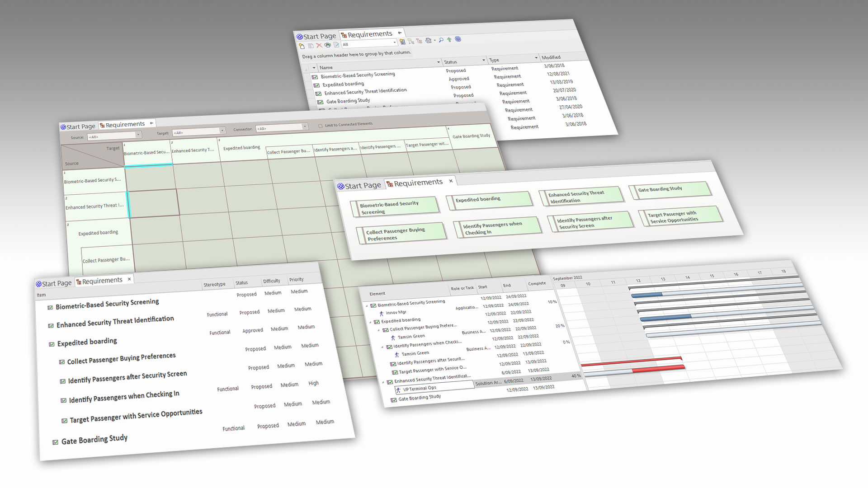Toggle checkbox beside Gate Boarding Study item
The width and height of the screenshot is (868, 488).
pyautogui.click(x=55, y=442)
